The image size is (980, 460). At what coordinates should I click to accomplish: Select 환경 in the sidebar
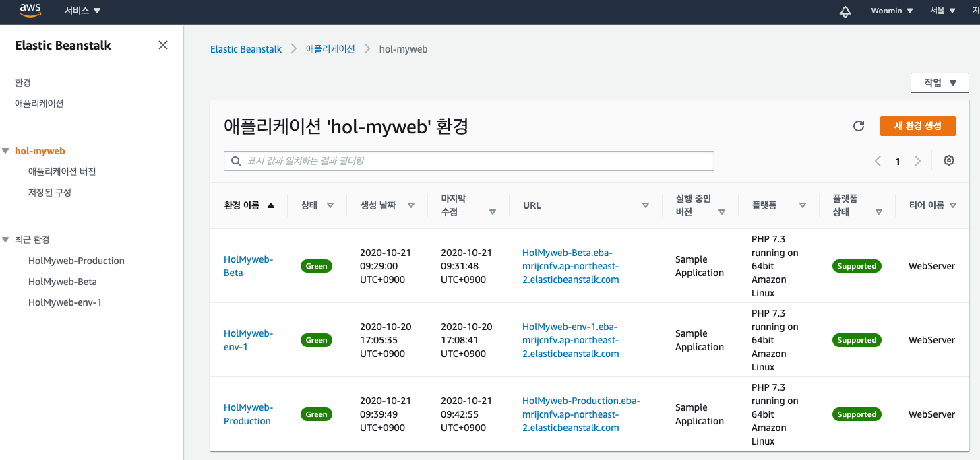point(23,82)
